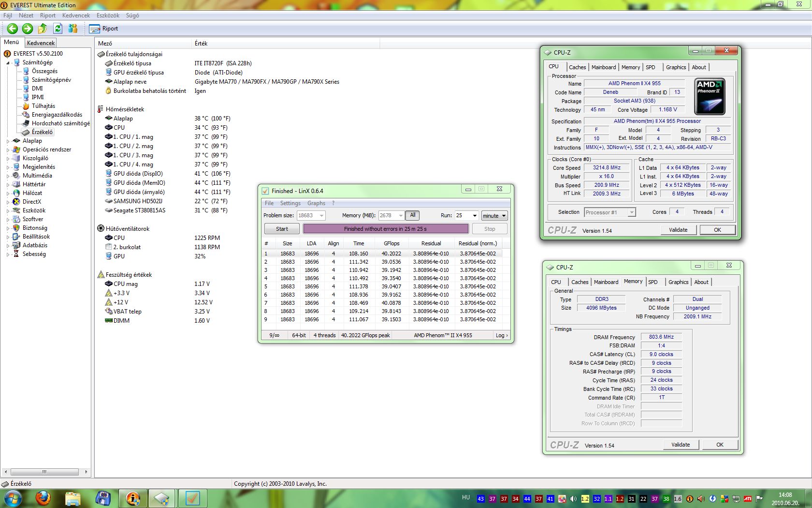Click the GPU dióda (MemIO) icon
This screenshot has width=812, height=508.
point(109,183)
